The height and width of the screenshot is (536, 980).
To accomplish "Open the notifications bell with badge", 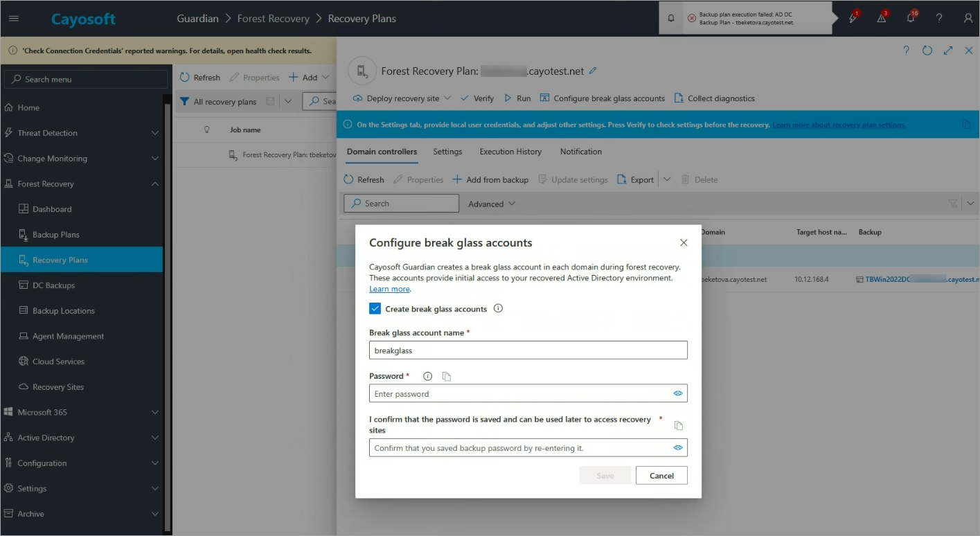I will pyautogui.click(x=911, y=19).
